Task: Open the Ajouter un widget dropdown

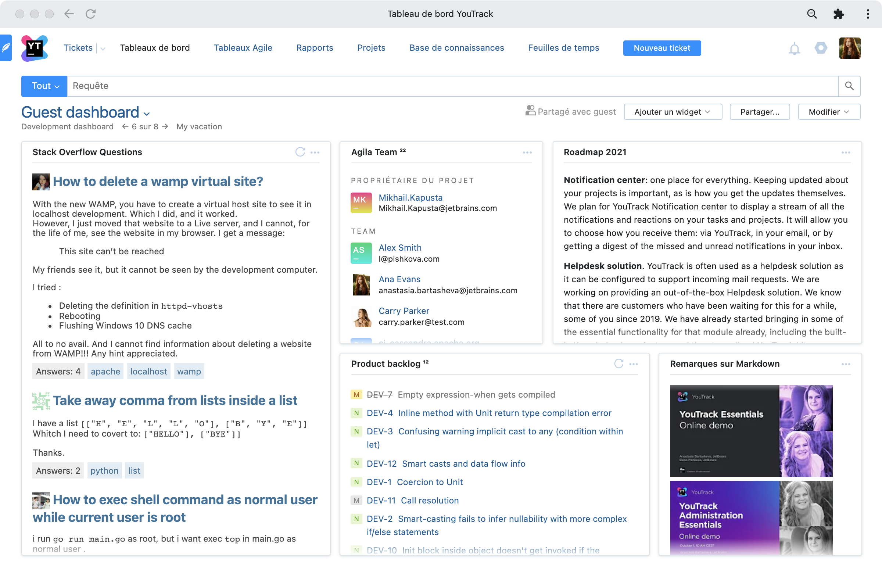Action: pyautogui.click(x=673, y=112)
